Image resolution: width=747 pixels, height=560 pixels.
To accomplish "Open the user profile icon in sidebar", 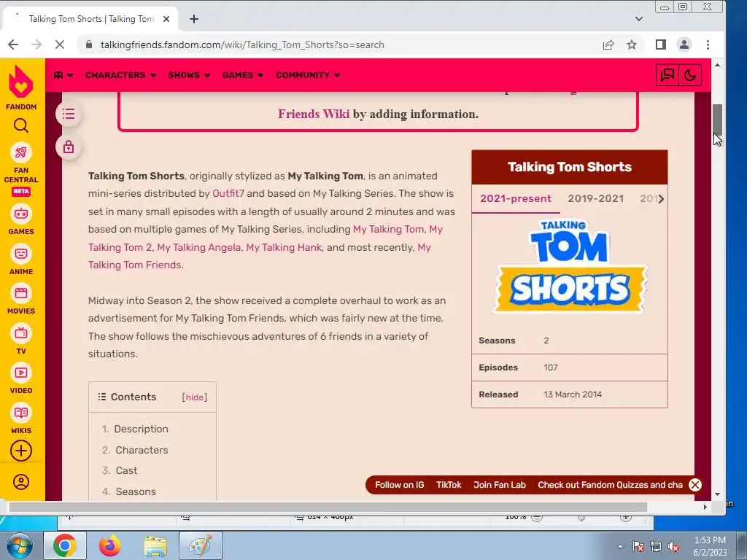I will (21, 482).
